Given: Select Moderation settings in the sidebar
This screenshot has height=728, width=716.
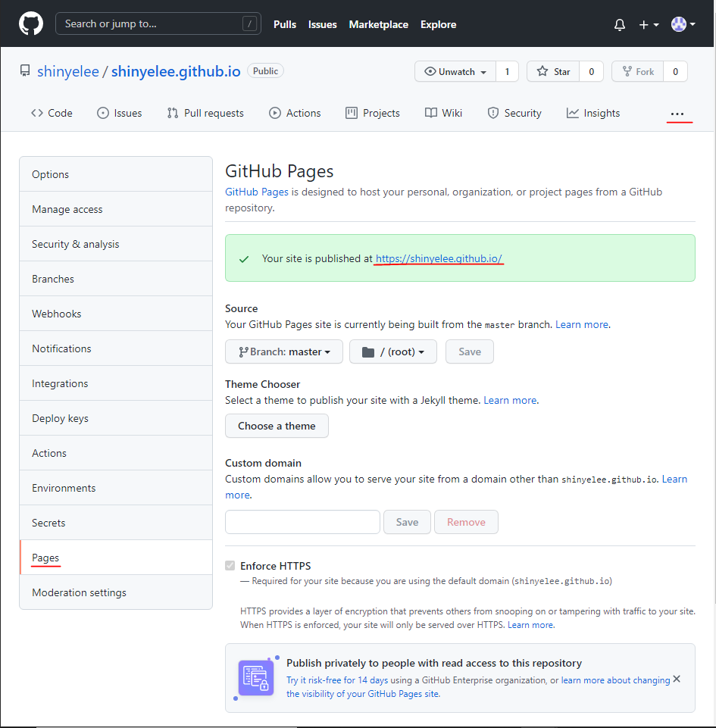Looking at the screenshot, I should pos(116,592).
